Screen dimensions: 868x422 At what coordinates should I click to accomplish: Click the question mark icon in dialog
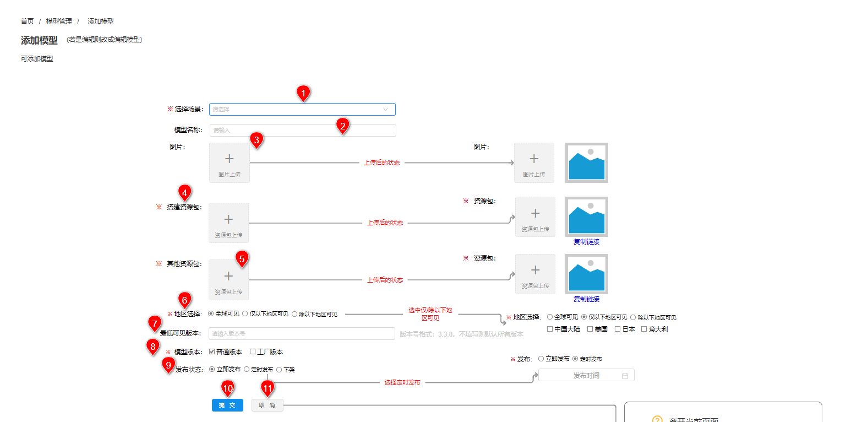(657, 419)
